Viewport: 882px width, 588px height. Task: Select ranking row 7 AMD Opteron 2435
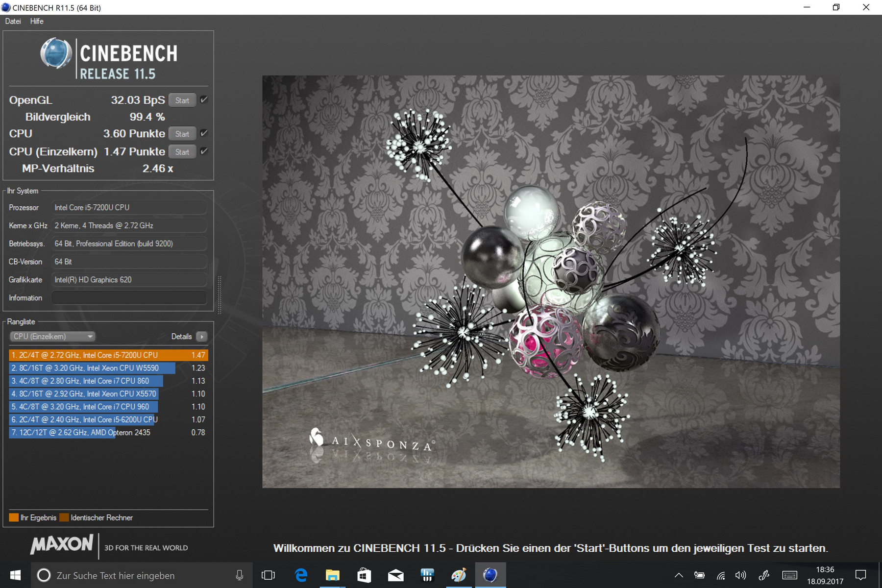108,433
